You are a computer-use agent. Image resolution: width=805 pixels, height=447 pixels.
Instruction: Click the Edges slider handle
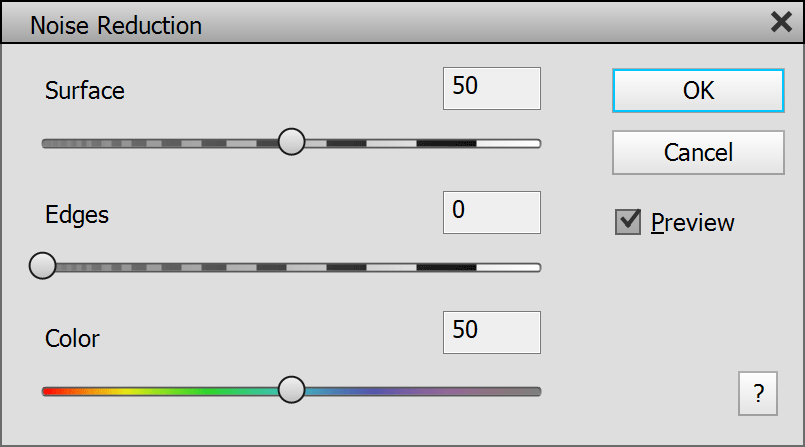43,266
